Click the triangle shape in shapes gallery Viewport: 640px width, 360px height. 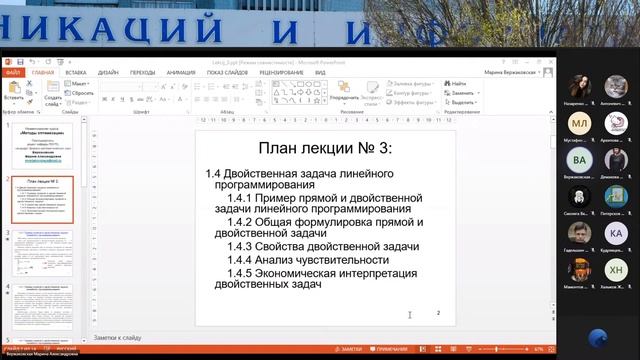pyautogui.click(x=276, y=92)
